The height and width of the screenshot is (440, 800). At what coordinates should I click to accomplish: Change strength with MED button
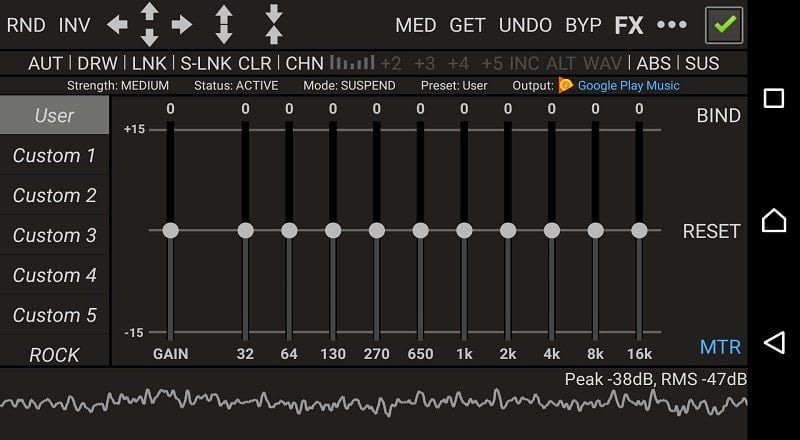[x=416, y=25]
